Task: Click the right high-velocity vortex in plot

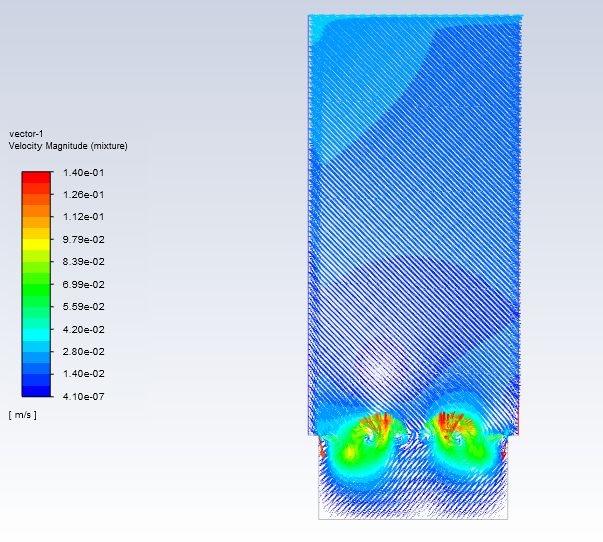Action: tap(460, 439)
